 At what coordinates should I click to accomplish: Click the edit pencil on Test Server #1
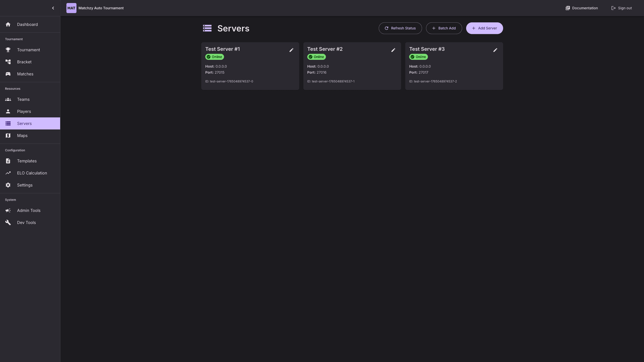tap(291, 50)
